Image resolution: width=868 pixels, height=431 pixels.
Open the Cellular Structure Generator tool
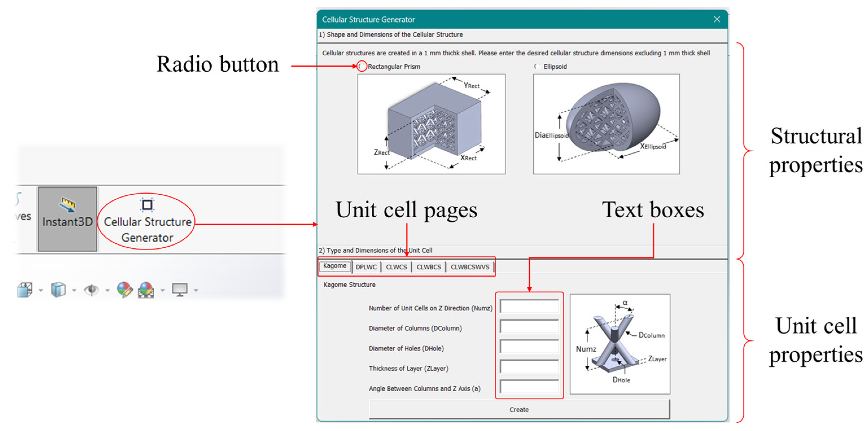point(147,221)
